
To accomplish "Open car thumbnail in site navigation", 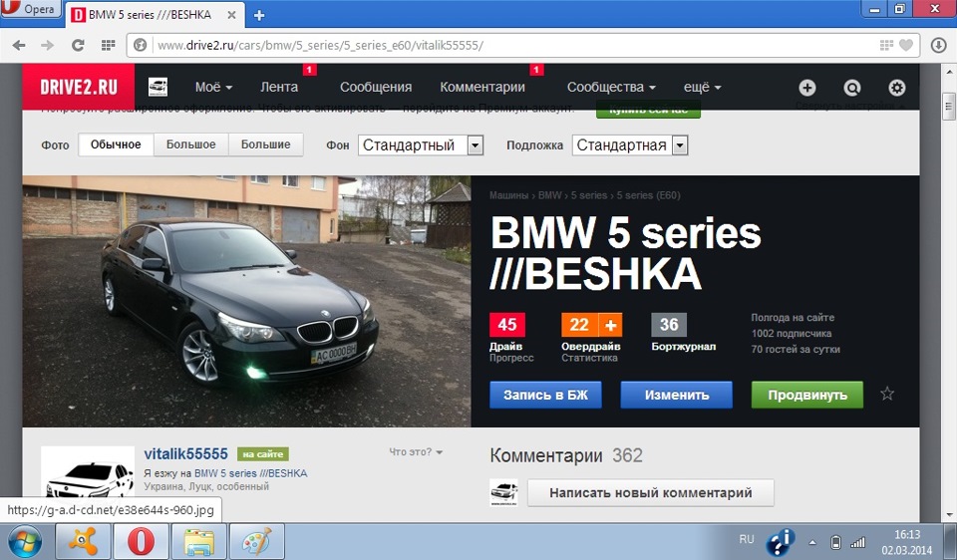I will click(x=159, y=88).
